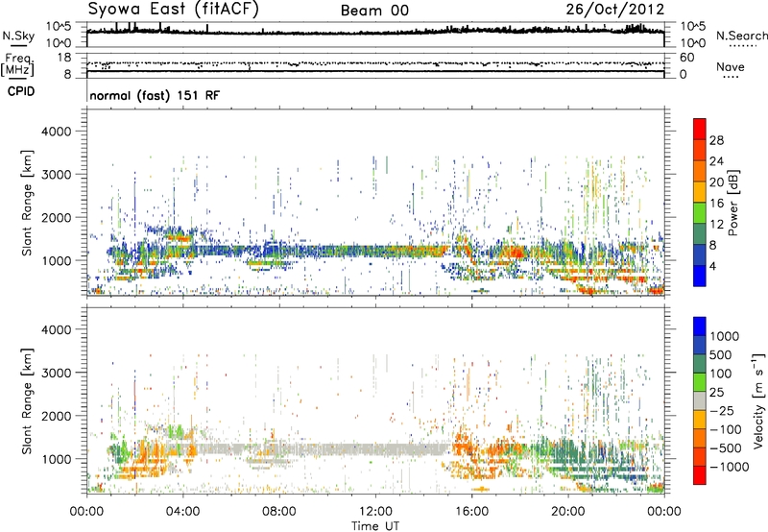Screen dimensions: 768x532
Task: Click the '4000' tick on the power panel
Action: point(56,132)
